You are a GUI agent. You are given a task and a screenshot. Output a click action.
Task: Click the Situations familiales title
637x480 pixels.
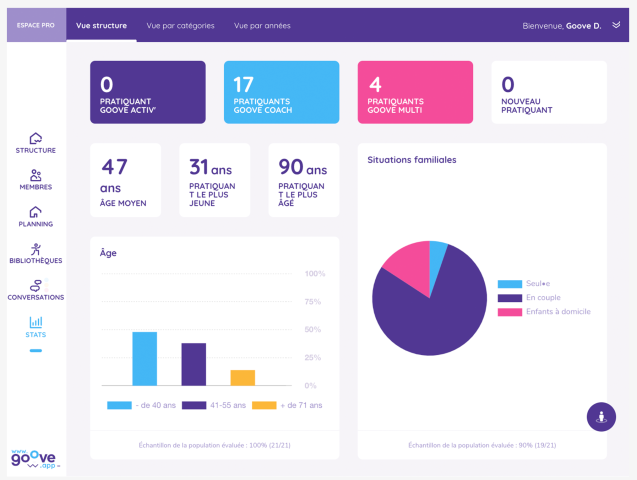412,160
